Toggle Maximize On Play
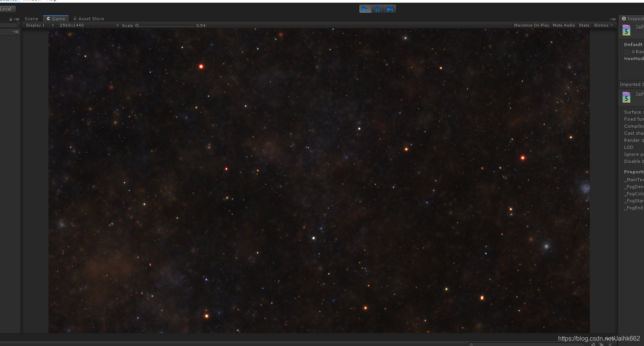Viewport: 644px width, 346px height. click(531, 25)
